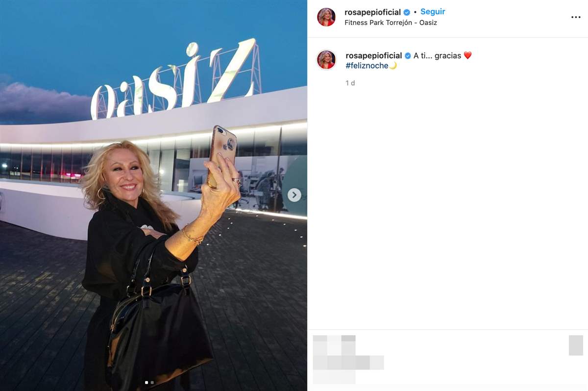
Task: Click the blurred likes count text
Action: coord(348,363)
